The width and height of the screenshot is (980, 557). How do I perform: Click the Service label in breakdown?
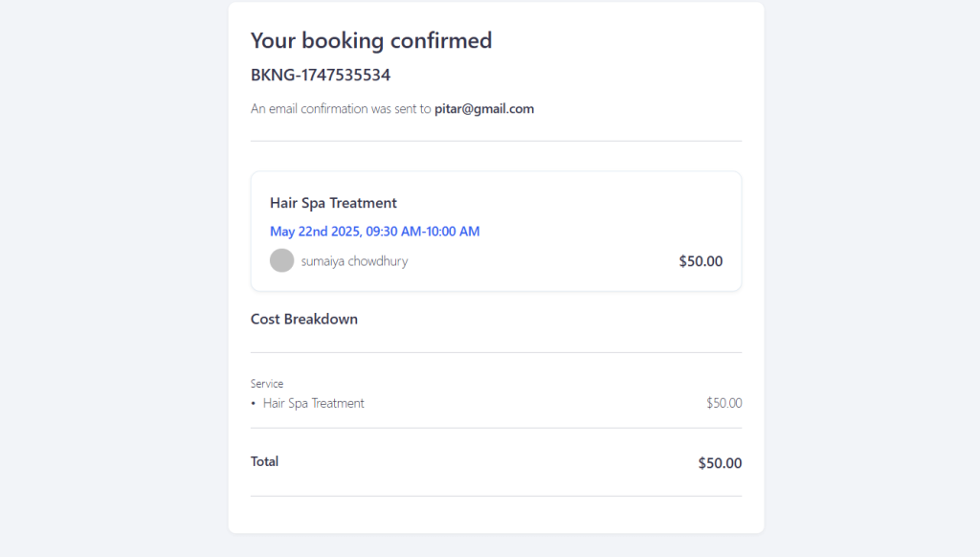(267, 384)
